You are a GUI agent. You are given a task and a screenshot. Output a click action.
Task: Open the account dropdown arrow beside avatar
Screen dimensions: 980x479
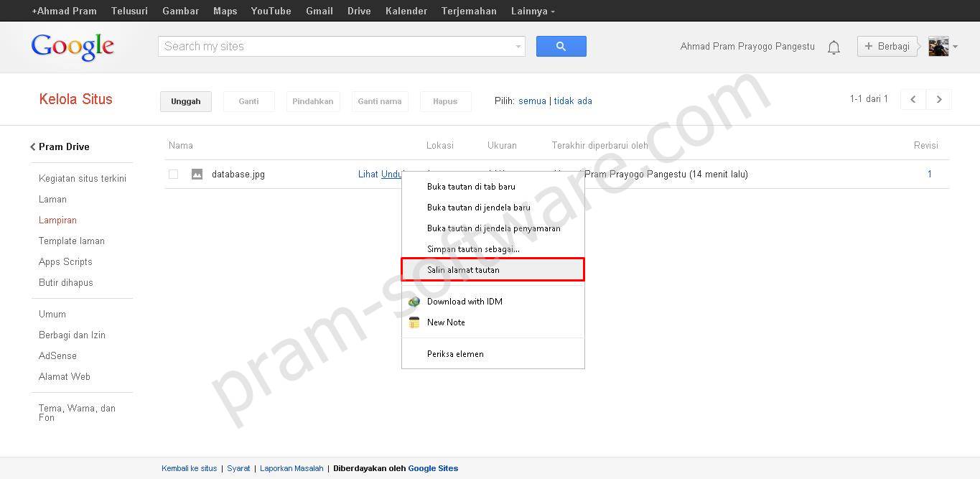click(x=955, y=47)
